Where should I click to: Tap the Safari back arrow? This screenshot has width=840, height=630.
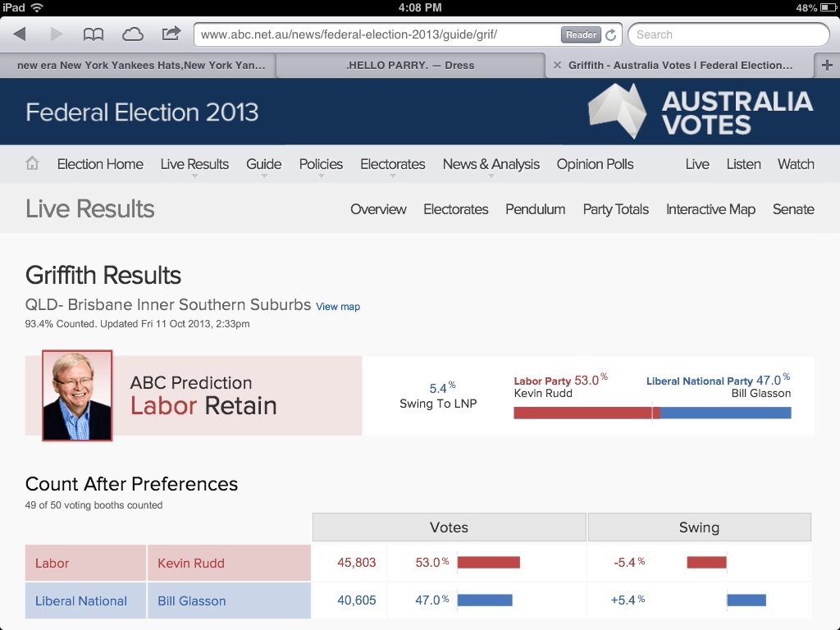pyautogui.click(x=20, y=34)
